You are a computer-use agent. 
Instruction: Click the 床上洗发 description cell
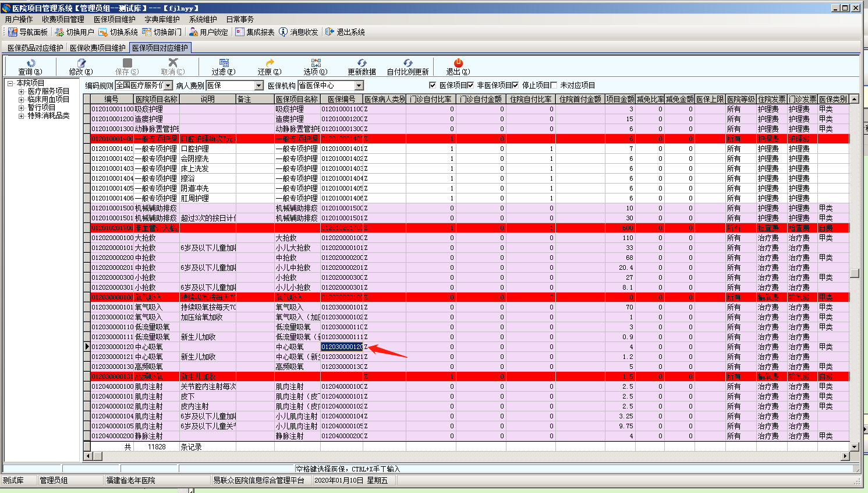[208, 168]
